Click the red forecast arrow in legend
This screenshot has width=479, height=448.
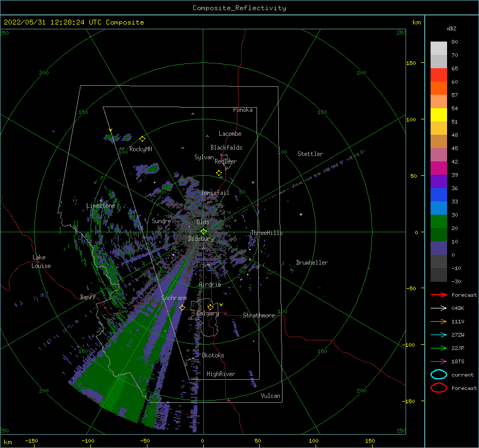point(439,295)
